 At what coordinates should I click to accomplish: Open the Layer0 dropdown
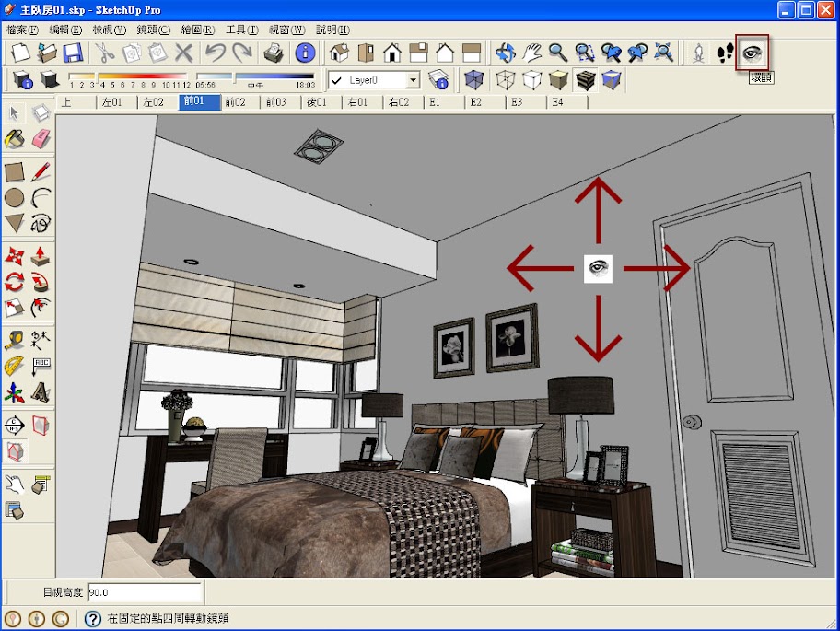[413, 80]
